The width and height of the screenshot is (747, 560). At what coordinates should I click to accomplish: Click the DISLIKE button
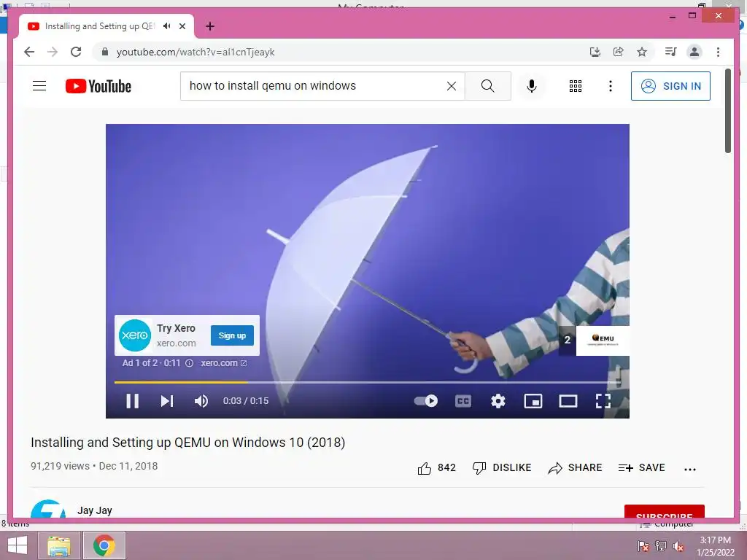(502, 467)
